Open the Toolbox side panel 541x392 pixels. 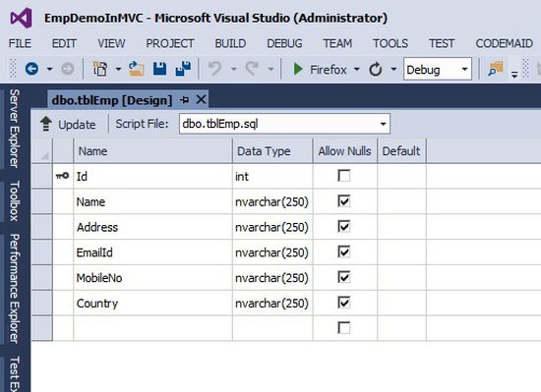click(x=14, y=200)
